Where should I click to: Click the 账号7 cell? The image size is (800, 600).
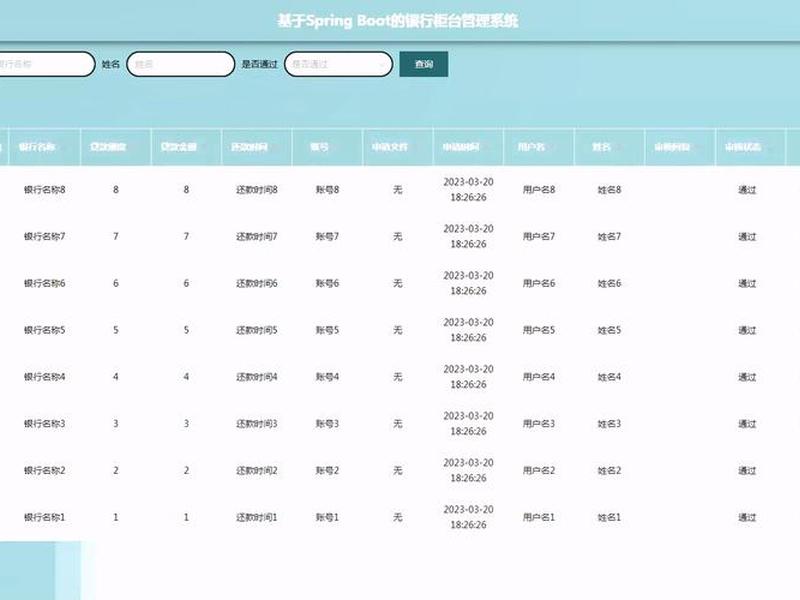click(x=327, y=236)
